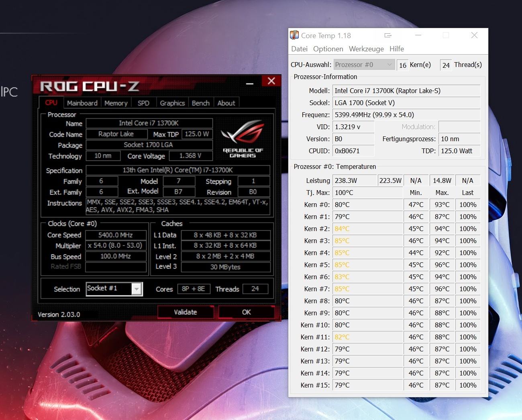The width and height of the screenshot is (522, 420).
Task: Click the Socket 1700 LGA package field
Action: click(x=149, y=145)
